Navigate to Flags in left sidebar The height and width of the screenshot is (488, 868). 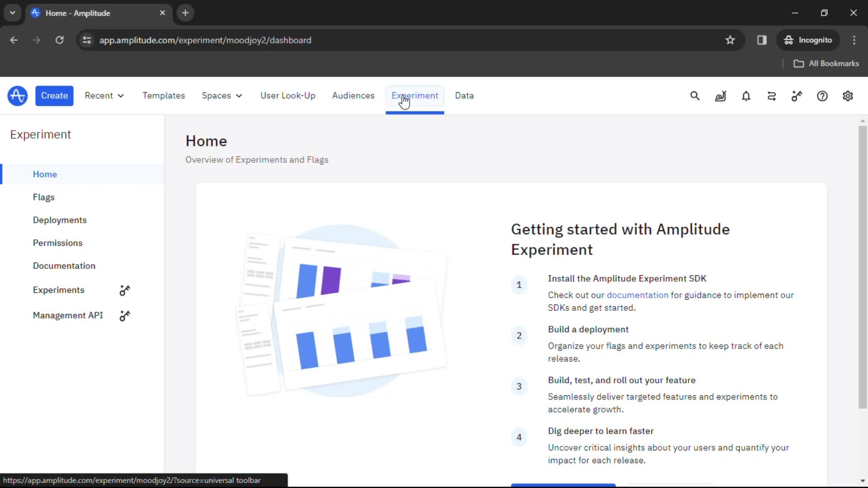[x=43, y=197]
